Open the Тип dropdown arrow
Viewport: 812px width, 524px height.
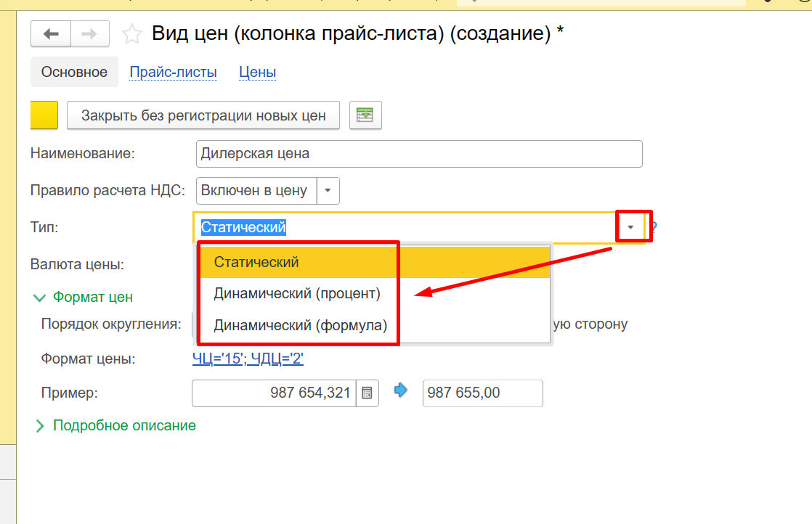(x=630, y=227)
